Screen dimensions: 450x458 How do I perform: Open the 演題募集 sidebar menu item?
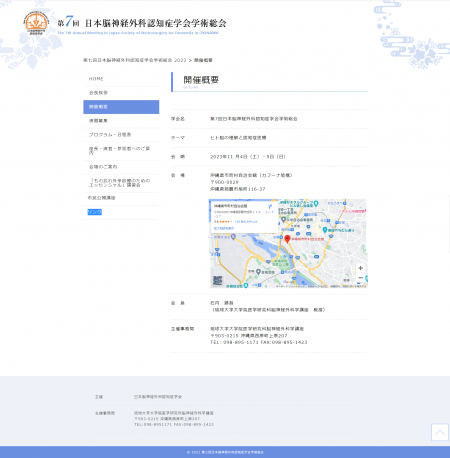(x=121, y=121)
